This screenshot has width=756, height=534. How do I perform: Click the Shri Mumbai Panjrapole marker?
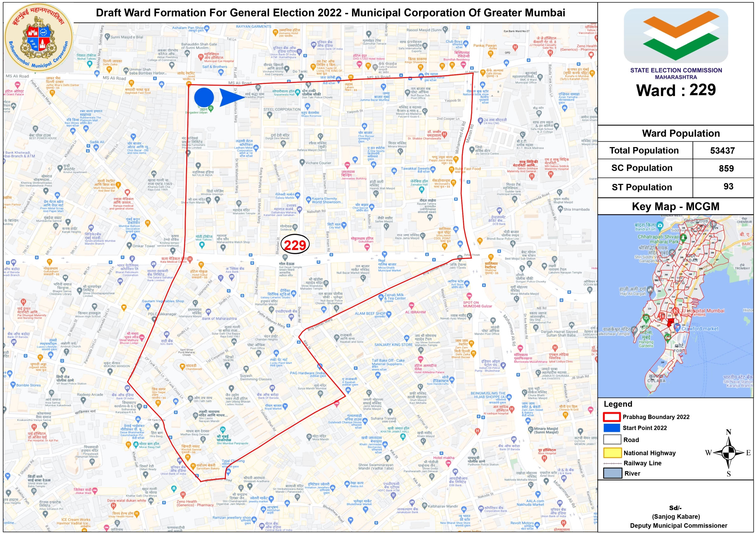tap(223, 429)
